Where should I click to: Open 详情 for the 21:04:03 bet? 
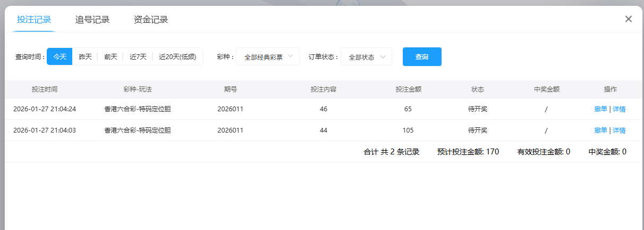click(619, 130)
